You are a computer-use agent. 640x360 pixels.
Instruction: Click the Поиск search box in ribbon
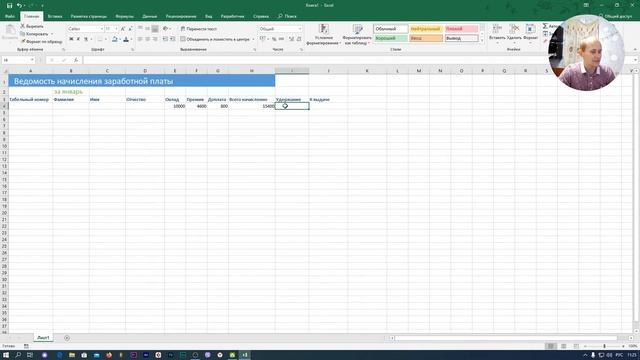click(x=287, y=16)
